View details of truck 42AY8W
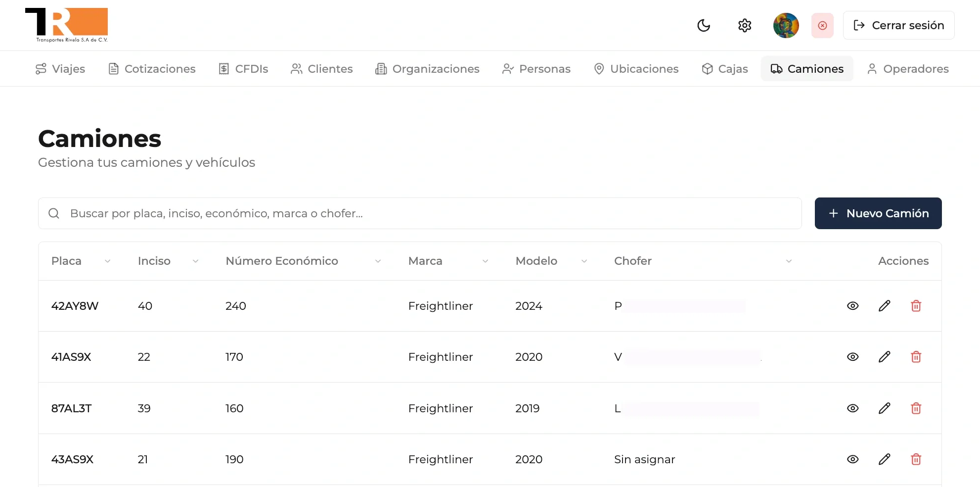980x487 pixels. 852,306
